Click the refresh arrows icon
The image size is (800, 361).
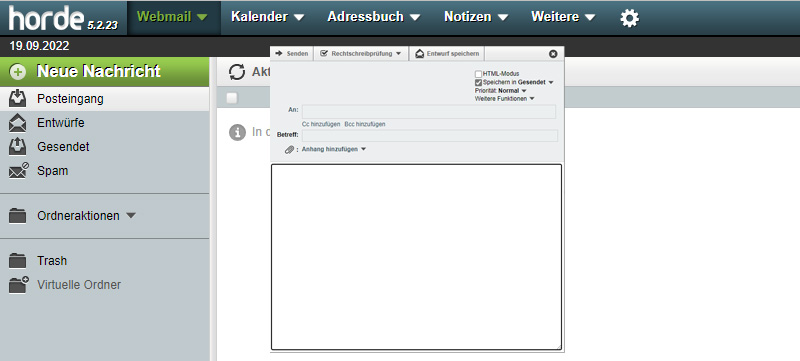pyautogui.click(x=237, y=72)
